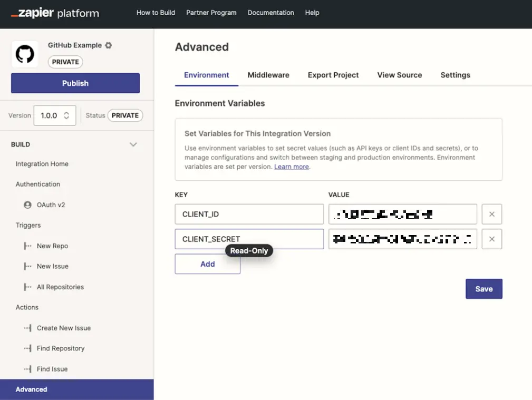Switch to the Environment tab
Viewport: 532px width, 400px height.
coord(206,75)
